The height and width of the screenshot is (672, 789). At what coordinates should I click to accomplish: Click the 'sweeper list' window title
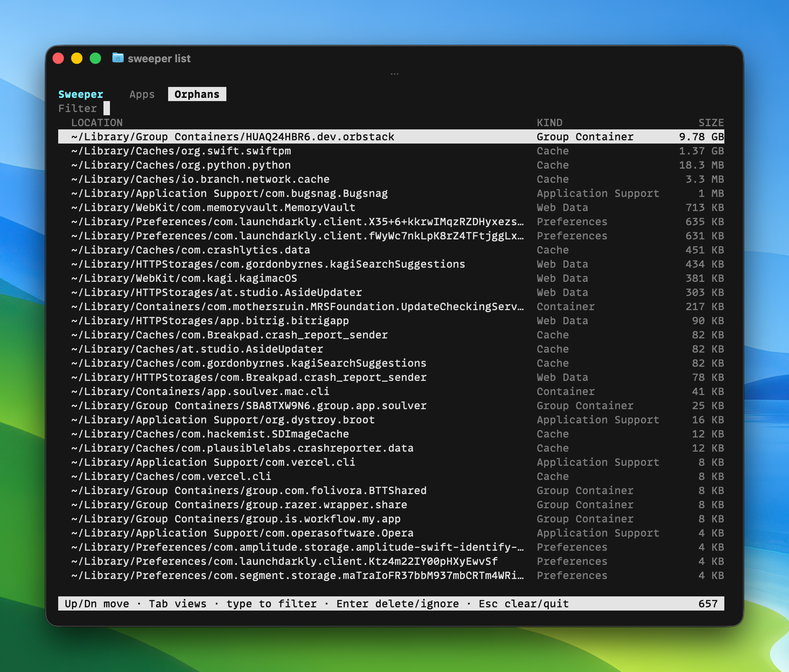coord(159,59)
